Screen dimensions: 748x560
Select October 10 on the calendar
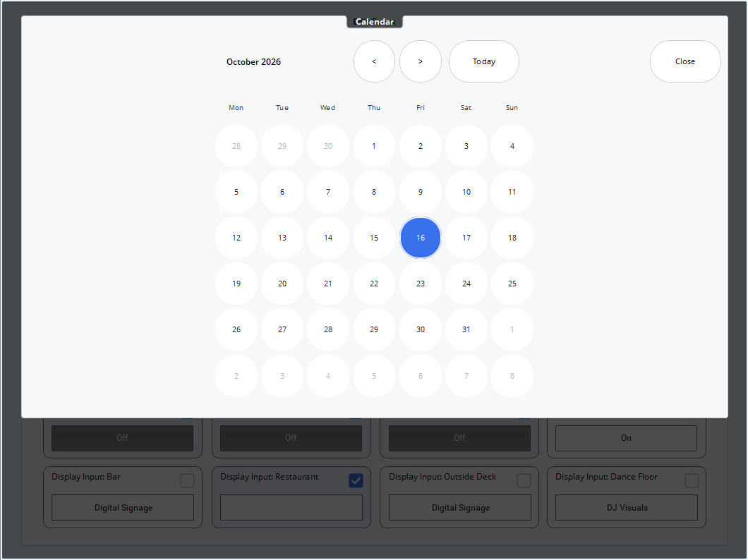[x=466, y=192]
